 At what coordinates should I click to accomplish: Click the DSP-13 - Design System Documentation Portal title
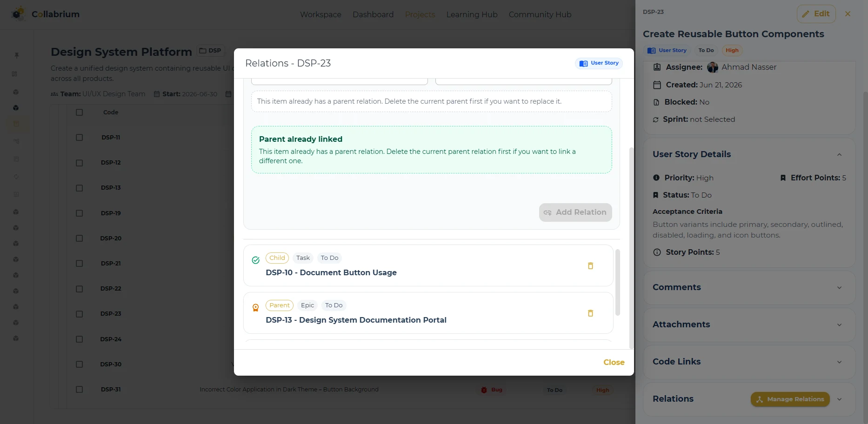(356, 320)
